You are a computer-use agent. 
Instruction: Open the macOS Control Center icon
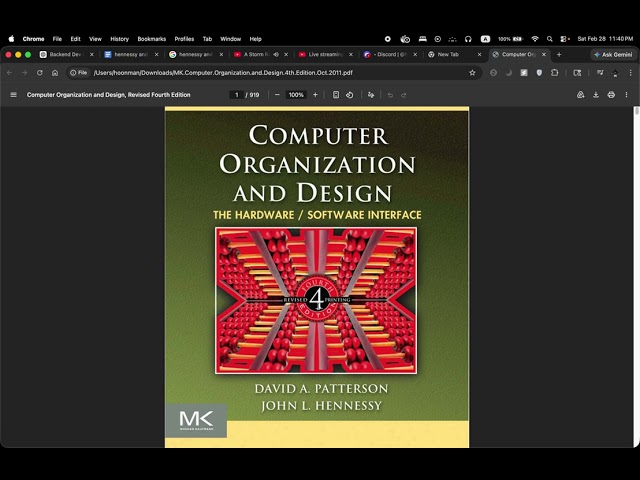pyautogui.click(x=565, y=39)
